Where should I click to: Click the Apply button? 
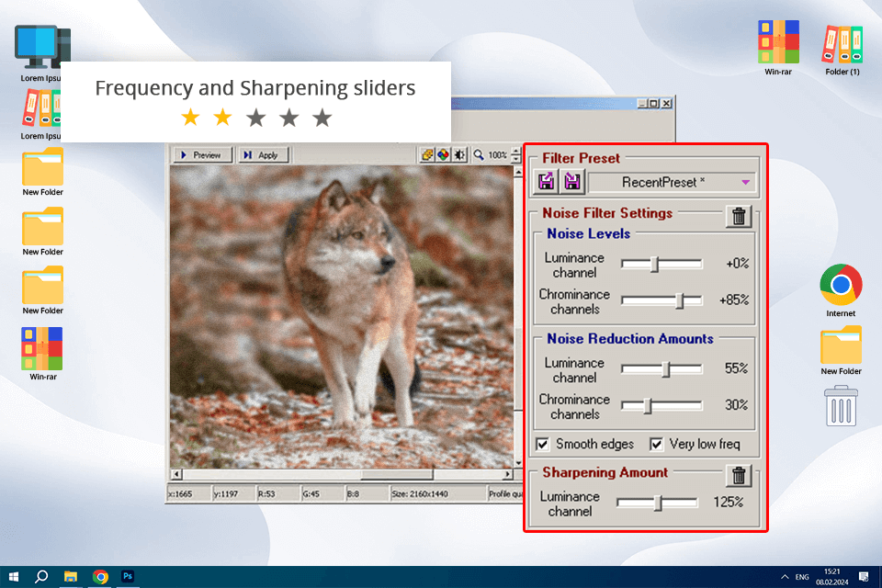263,155
